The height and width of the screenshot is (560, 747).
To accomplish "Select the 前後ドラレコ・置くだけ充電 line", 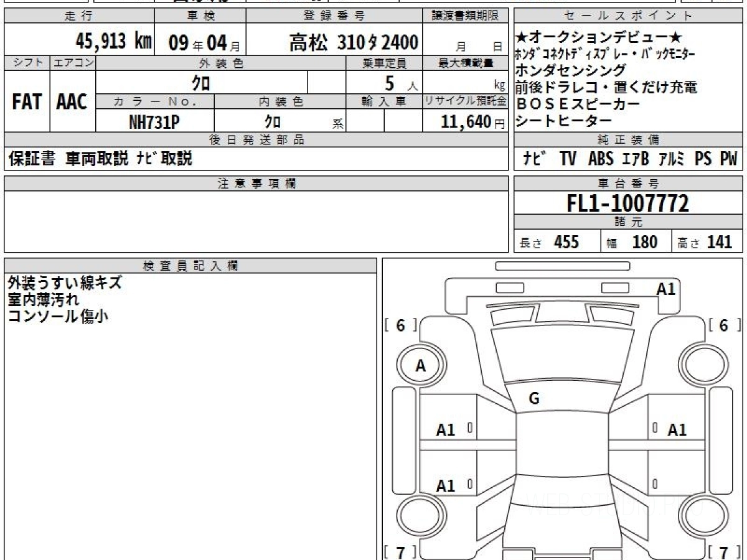I will pyautogui.click(x=606, y=87).
